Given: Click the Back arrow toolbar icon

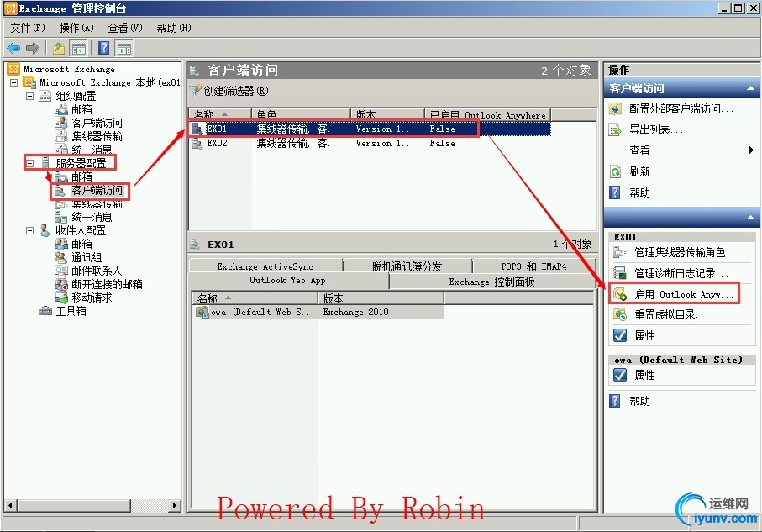Looking at the screenshot, I should [x=13, y=48].
